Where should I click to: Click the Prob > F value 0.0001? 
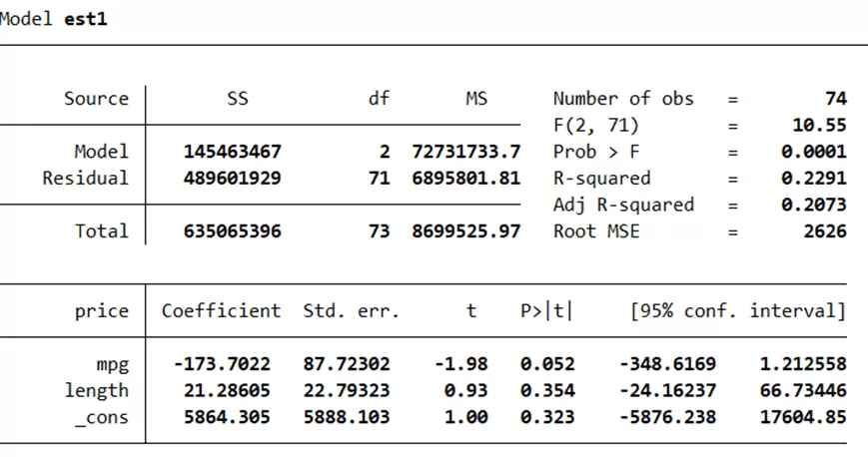point(813,152)
